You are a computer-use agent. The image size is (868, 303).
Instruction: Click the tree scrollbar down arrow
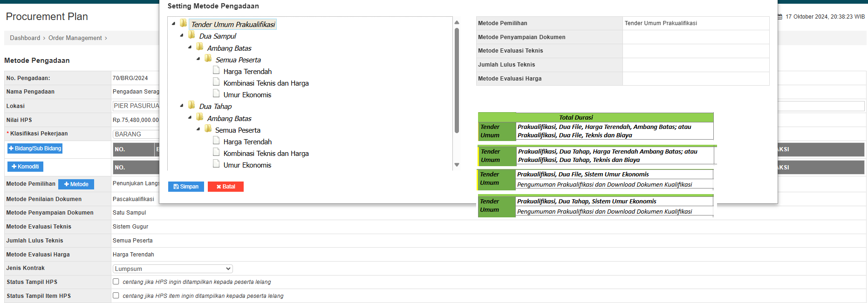[x=457, y=165]
